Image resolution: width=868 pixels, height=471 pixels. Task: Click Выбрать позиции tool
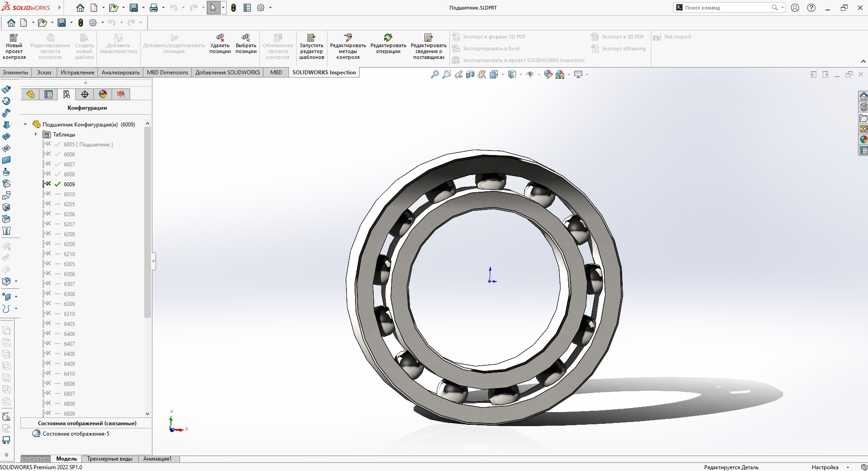[246, 44]
